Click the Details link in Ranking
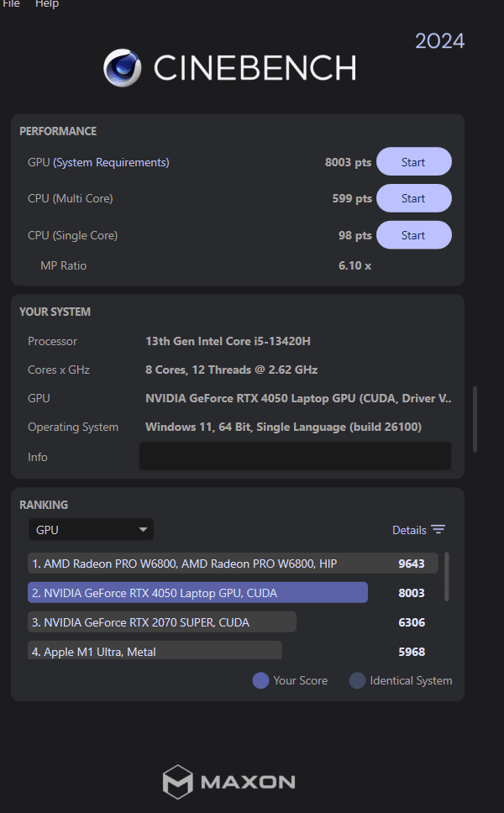 (409, 530)
